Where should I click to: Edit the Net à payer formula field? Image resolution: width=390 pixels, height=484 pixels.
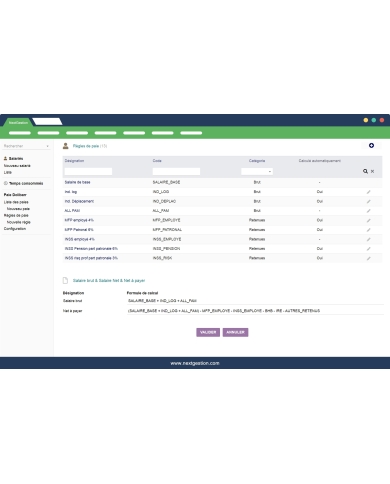pos(255,311)
